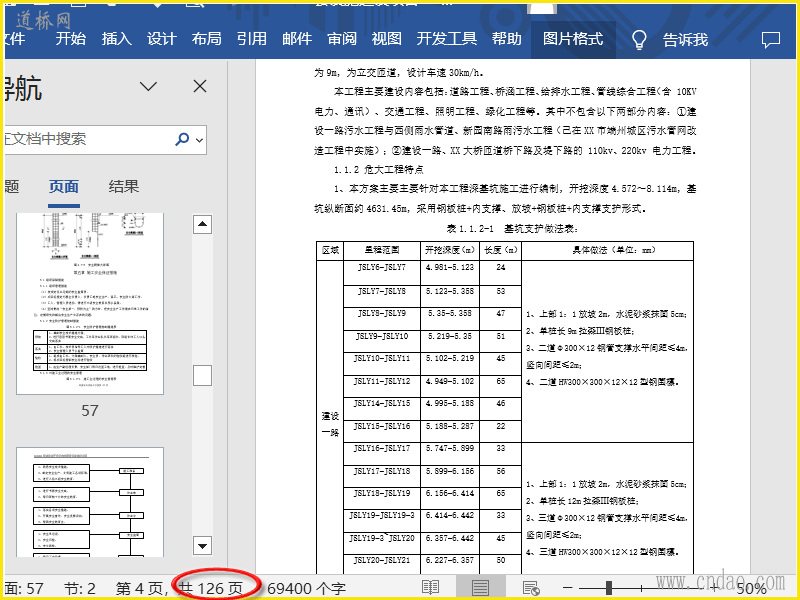The height and width of the screenshot is (600, 800).
Task: Switch to Read Mode view icon
Action: click(430, 588)
